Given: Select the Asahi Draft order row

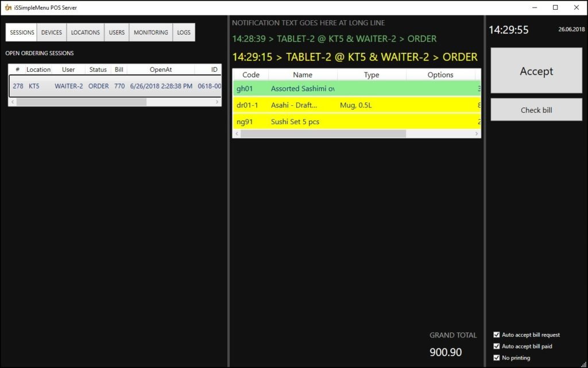Looking at the screenshot, I should pyautogui.click(x=356, y=105).
